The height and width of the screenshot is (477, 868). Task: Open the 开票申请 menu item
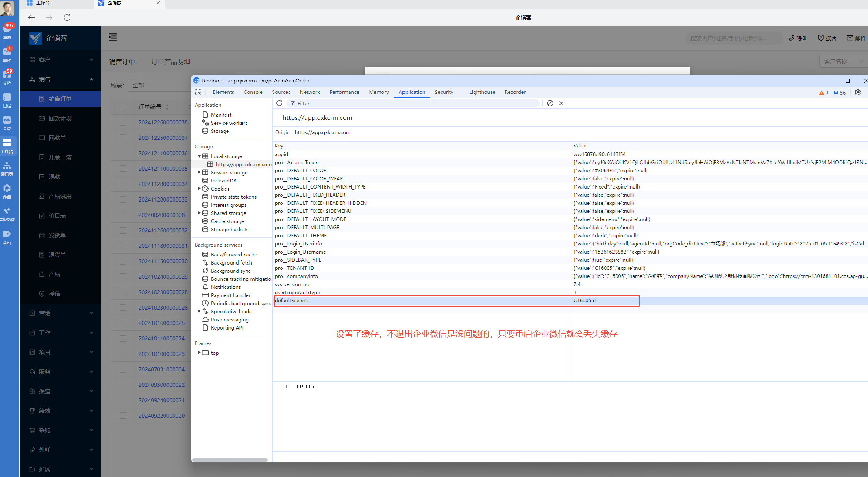[60, 157]
